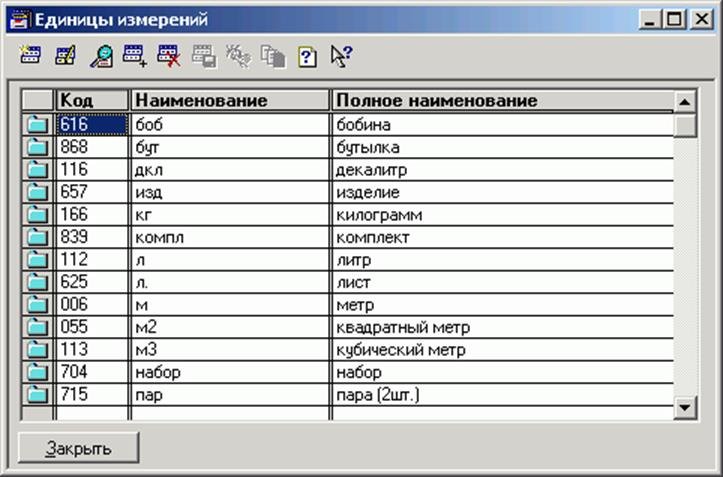This screenshot has width=723, height=477.
Task: Click the full name cell килограмм
Action: 503,215
